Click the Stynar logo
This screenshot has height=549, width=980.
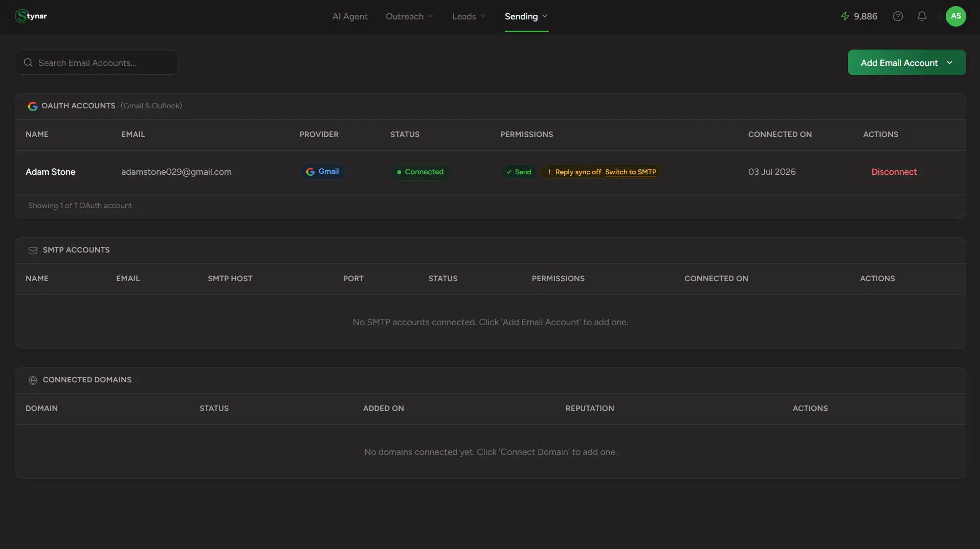[31, 16]
